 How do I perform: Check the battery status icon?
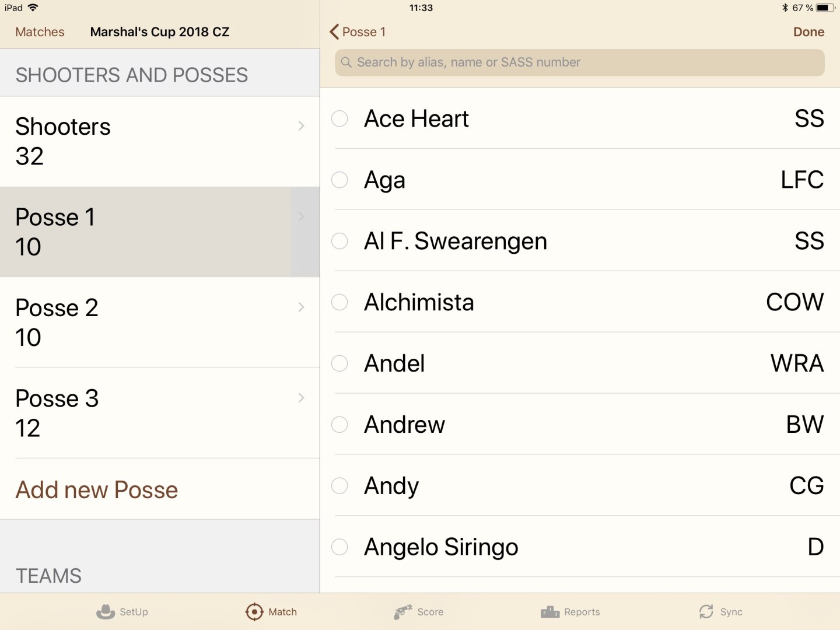click(x=825, y=8)
